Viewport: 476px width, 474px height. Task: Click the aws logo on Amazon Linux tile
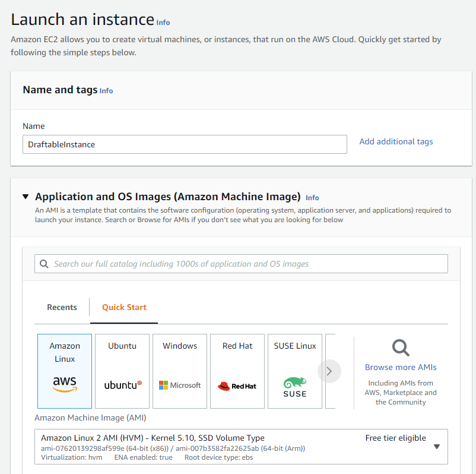pos(64,384)
